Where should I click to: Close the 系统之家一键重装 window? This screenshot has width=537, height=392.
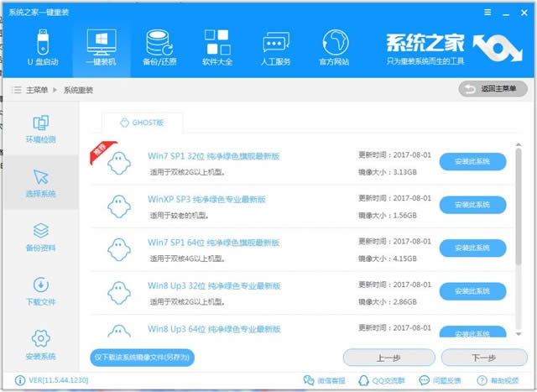(x=524, y=13)
